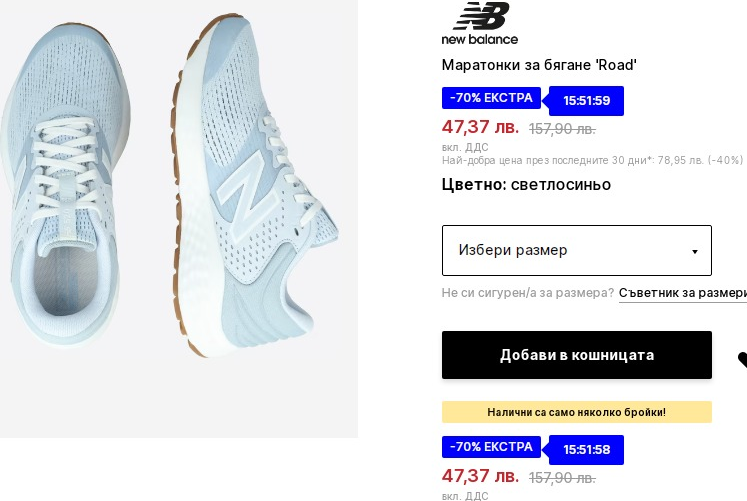Click the shoe product image

pos(179,219)
